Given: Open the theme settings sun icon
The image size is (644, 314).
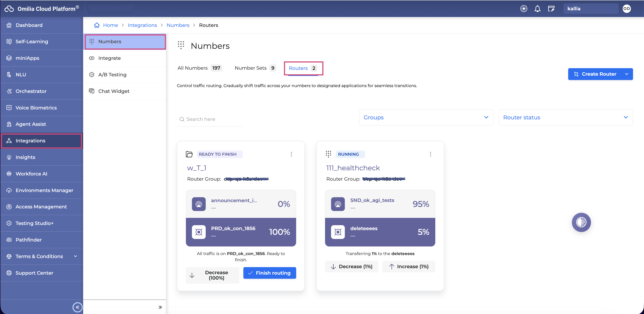Looking at the screenshot, I should point(524,9).
